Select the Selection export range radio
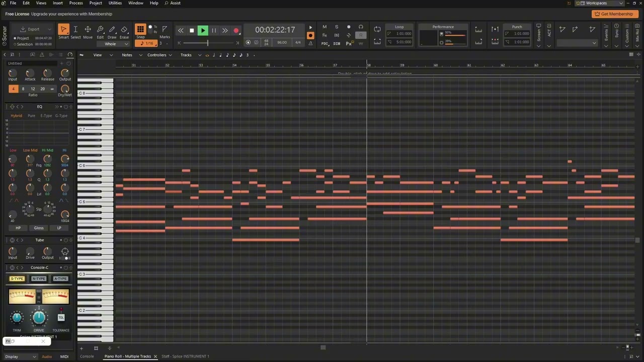Image resolution: width=644 pixels, height=362 pixels. click(16, 44)
